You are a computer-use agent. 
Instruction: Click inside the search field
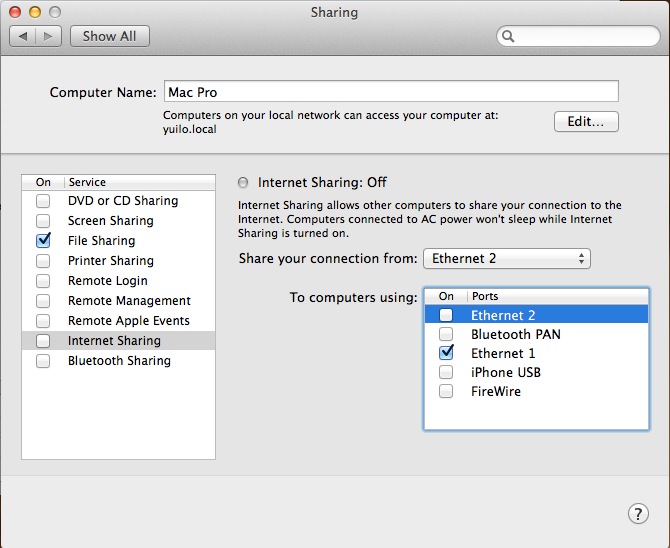(x=578, y=36)
